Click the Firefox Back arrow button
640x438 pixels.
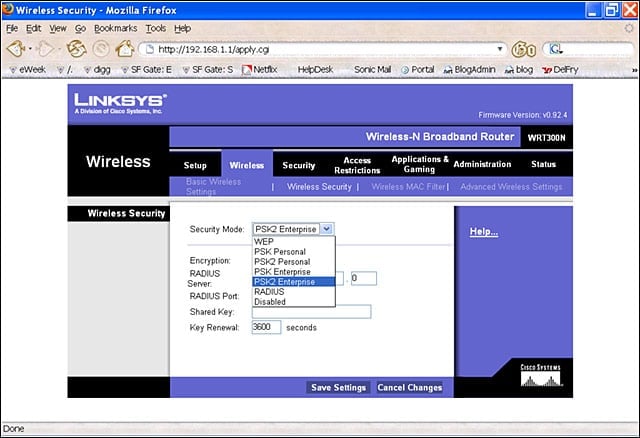coord(16,49)
